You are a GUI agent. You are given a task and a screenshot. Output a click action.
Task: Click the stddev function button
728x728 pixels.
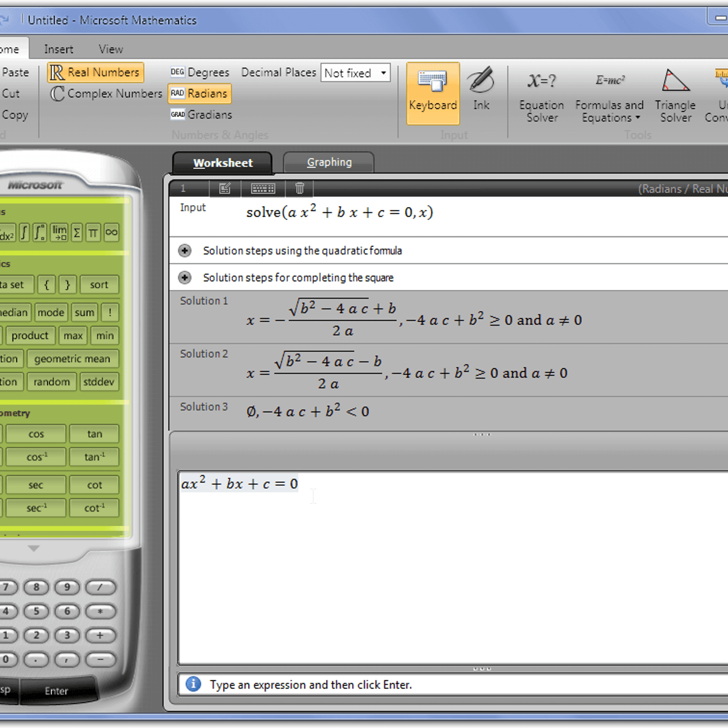[99, 382]
